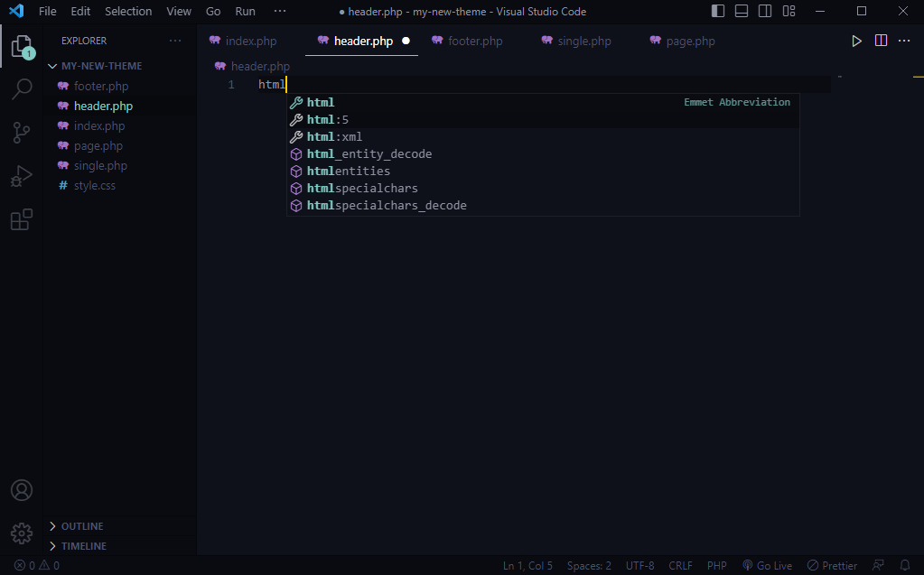Viewport: 924px width, 575px height.
Task: Open the Run and Debug view icon
Action: point(21,176)
